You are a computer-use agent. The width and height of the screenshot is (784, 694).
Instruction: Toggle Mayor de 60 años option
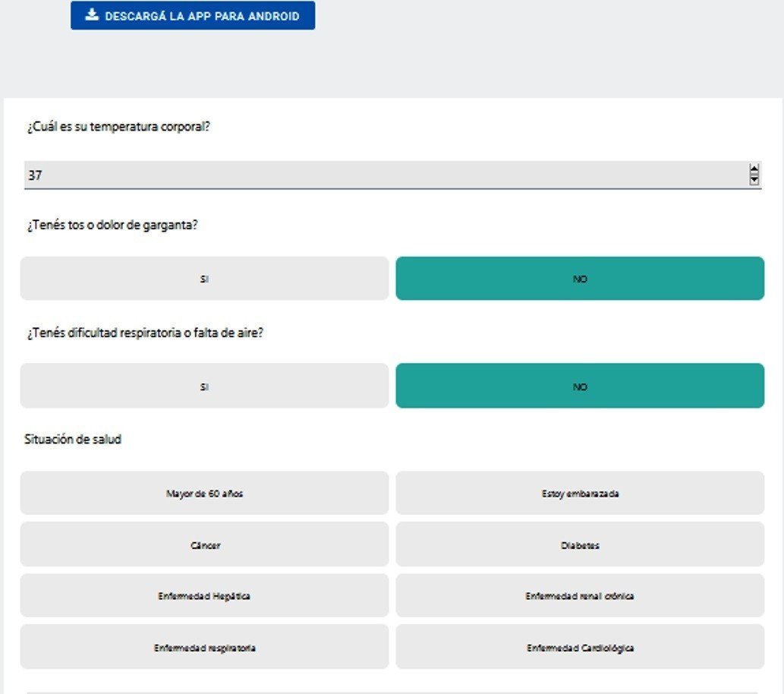(x=204, y=493)
